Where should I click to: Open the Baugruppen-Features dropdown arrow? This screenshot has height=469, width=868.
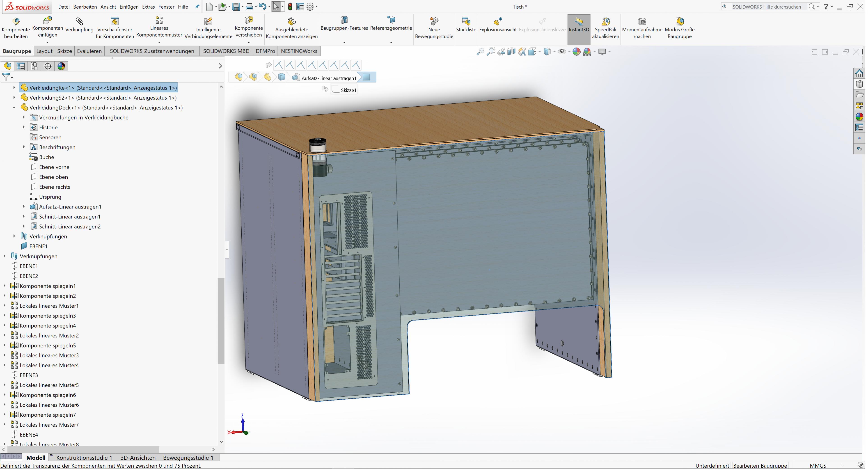pos(344,42)
